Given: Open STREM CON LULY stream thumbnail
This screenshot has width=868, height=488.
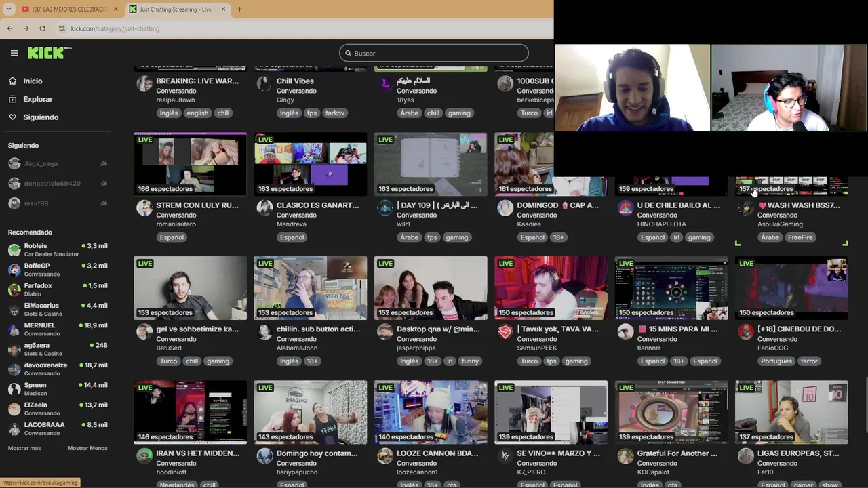Looking at the screenshot, I should point(191,164).
